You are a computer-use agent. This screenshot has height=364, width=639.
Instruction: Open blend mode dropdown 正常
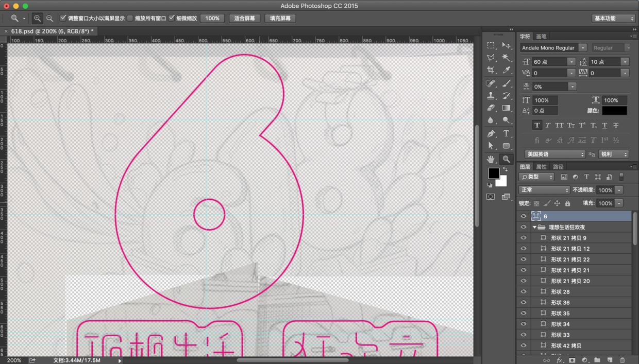(x=544, y=190)
